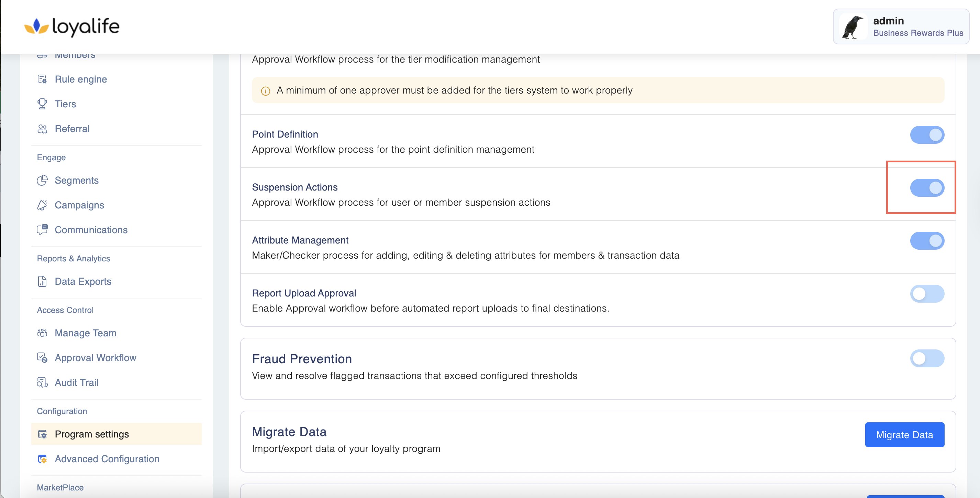Click the Communications chat icon

click(x=42, y=230)
